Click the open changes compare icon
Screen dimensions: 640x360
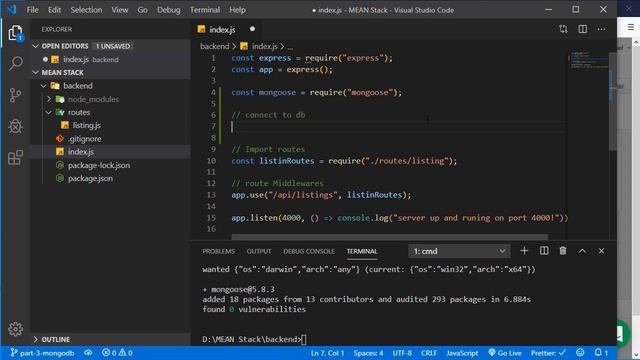[x=563, y=29]
